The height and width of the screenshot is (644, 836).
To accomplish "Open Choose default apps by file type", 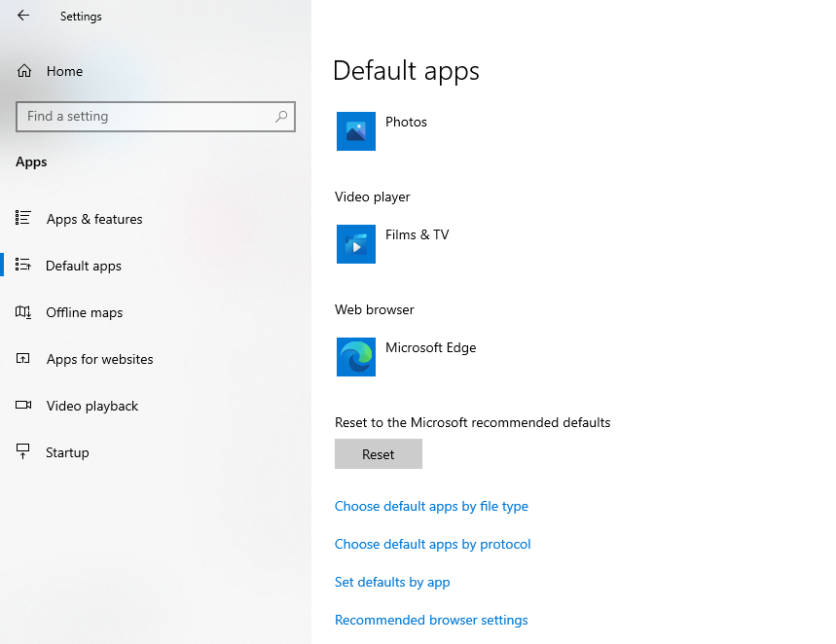I will (x=431, y=507).
